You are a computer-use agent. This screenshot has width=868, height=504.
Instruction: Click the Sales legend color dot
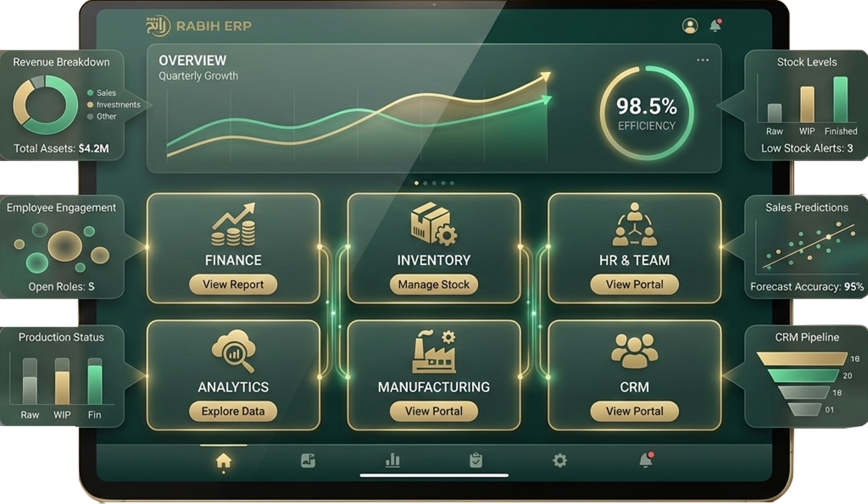point(91,93)
